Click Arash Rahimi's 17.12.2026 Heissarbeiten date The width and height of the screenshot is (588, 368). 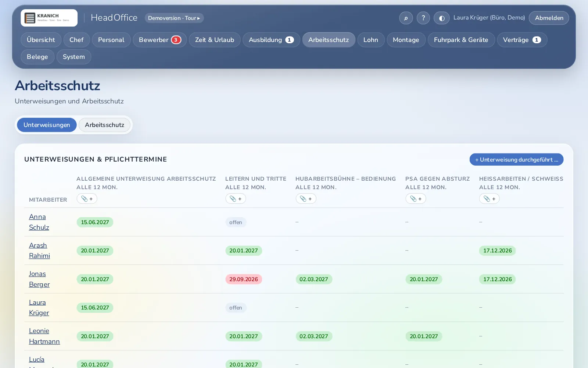pyautogui.click(x=497, y=251)
